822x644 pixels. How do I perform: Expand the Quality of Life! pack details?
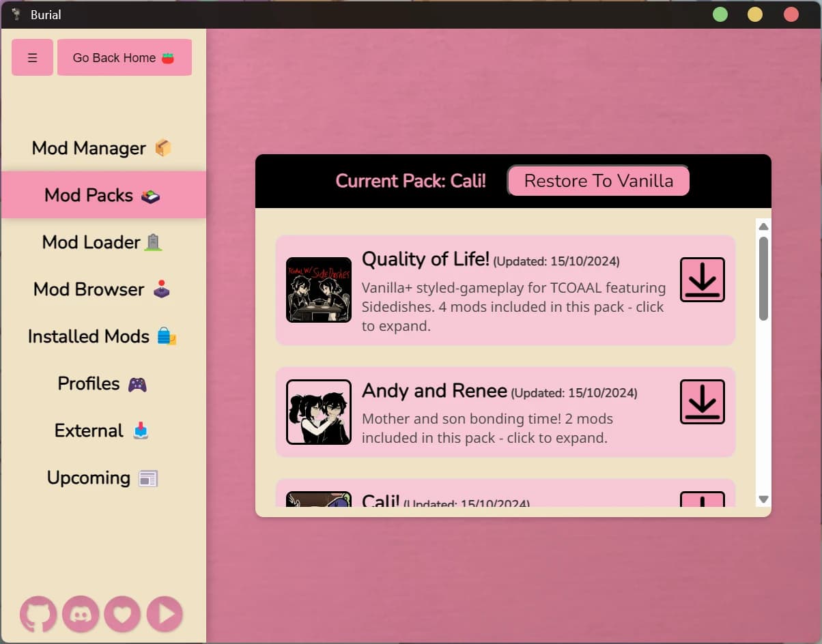click(x=506, y=290)
